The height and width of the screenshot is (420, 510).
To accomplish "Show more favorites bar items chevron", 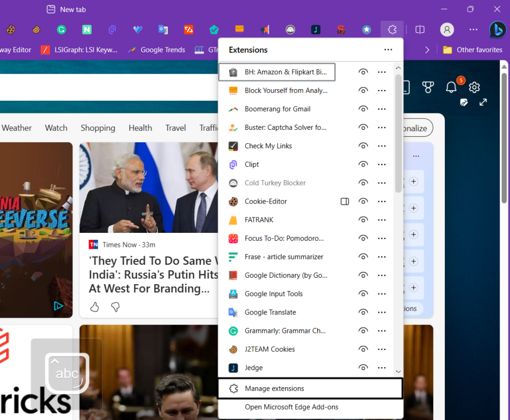I will click(x=427, y=50).
